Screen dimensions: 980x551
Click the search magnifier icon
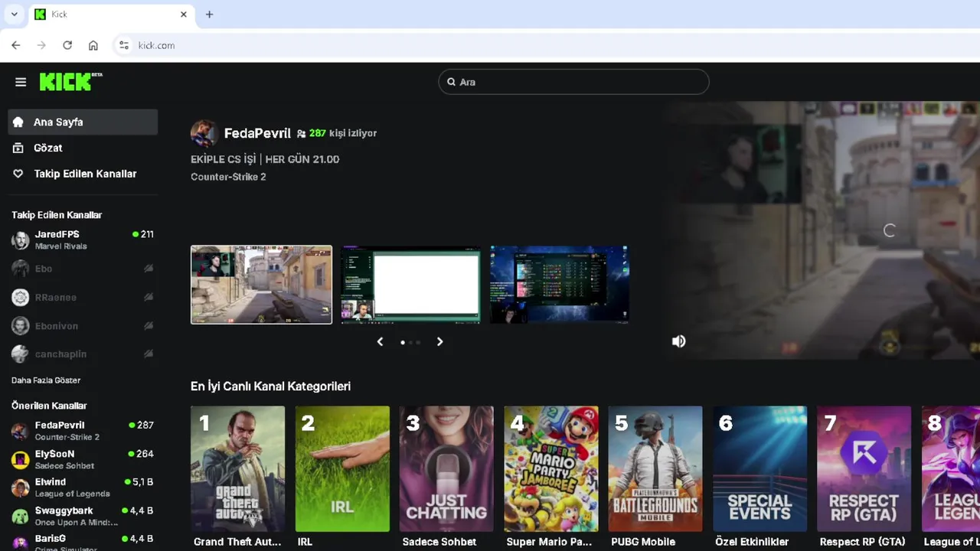pos(451,82)
